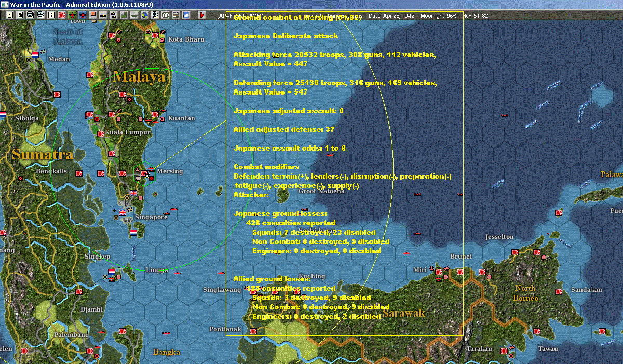The height and width of the screenshot is (364, 623).
Task: Click the green base toolbar icon
Action: (x=124, y=15)
